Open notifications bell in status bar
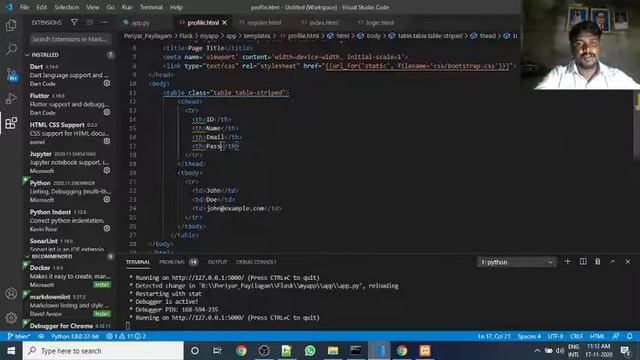This screenshot has width=640, height=360. click(630, 336)
